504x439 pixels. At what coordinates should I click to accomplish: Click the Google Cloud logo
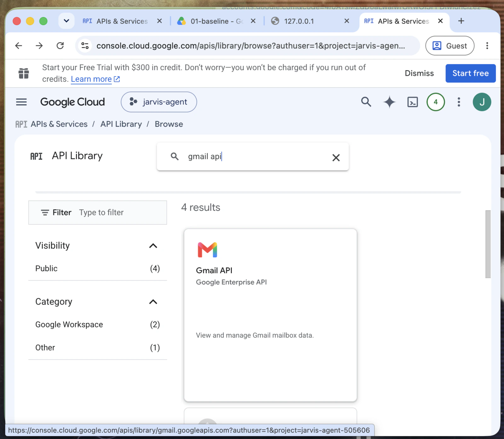(72, 102)
